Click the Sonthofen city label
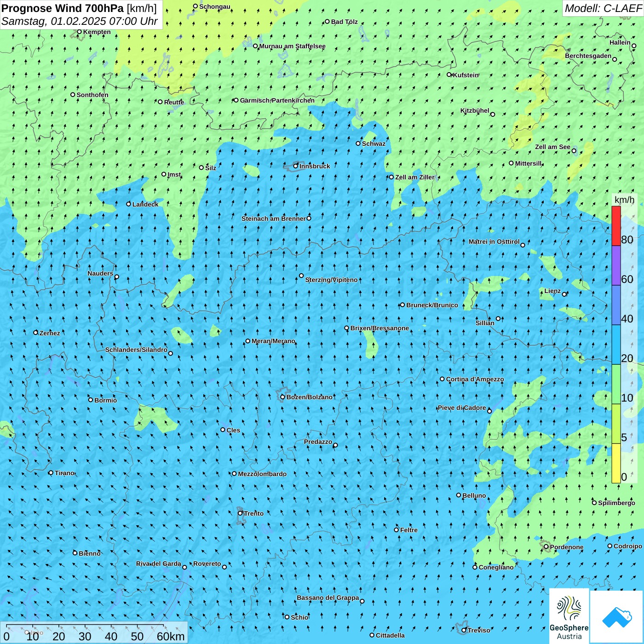The width and height of the screenshot is (644, 644). [92, 95]
